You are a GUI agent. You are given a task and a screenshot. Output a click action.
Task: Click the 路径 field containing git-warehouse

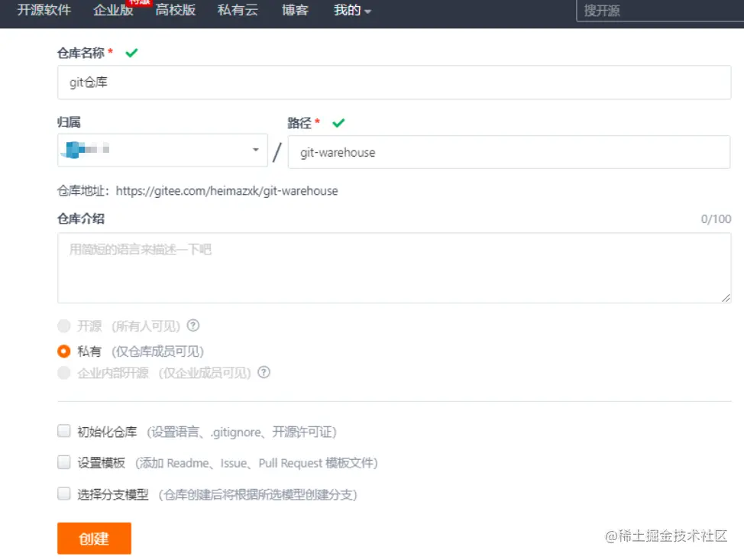509,152
